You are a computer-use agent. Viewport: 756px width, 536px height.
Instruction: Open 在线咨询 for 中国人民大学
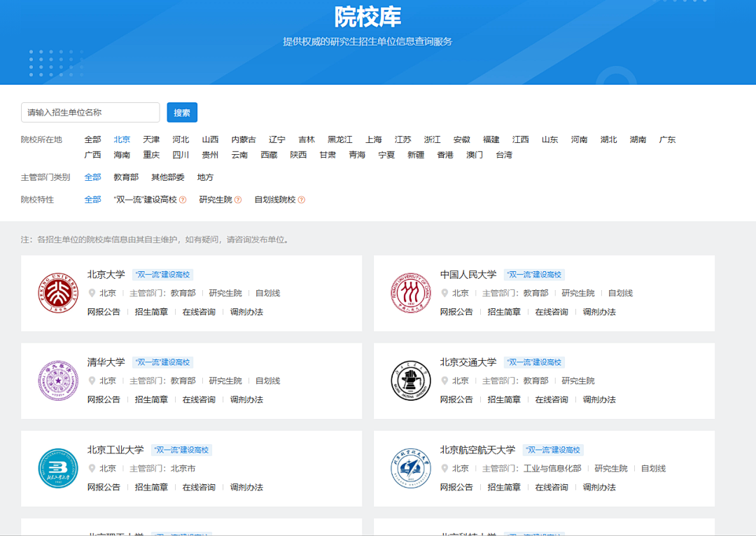[x=552, y=312]
